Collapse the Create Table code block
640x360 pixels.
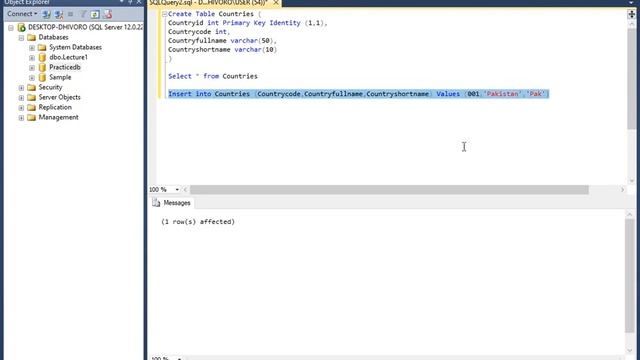pyautogui.click(x=164, y=14)
